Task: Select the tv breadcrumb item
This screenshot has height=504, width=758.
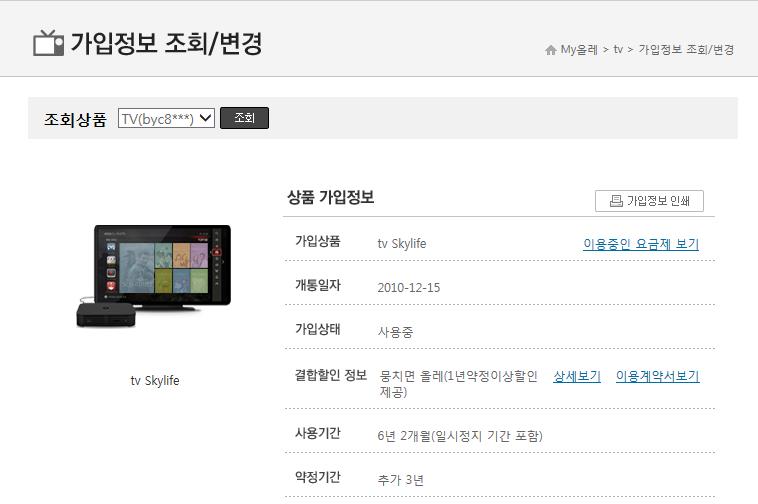Action: click(x=618, y=50)
